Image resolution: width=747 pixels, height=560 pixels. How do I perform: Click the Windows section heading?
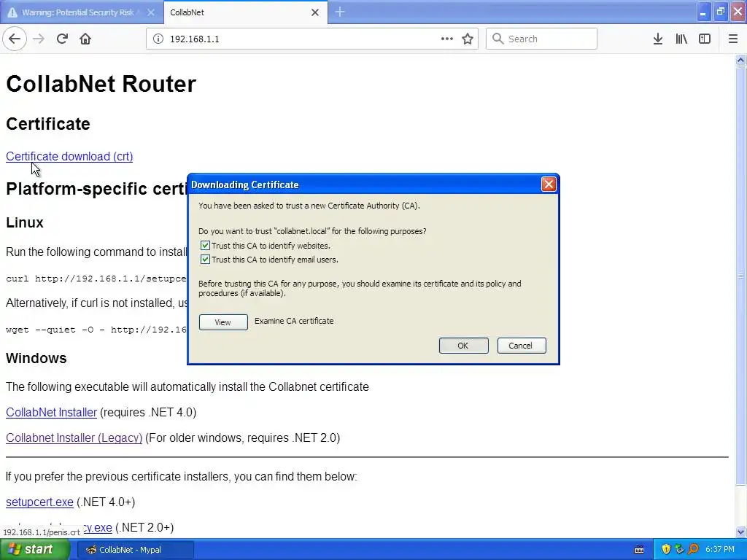tap(36, 358)
